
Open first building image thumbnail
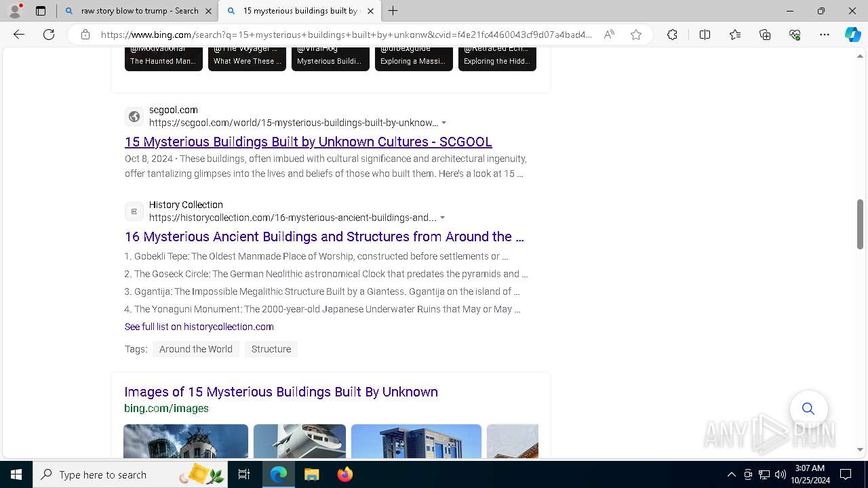click(186, 441)
